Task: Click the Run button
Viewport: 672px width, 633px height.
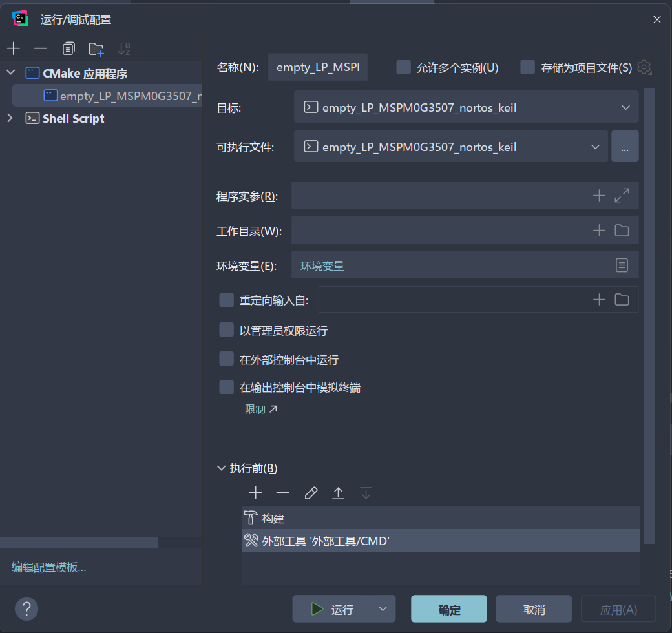Action: point(333,608)
